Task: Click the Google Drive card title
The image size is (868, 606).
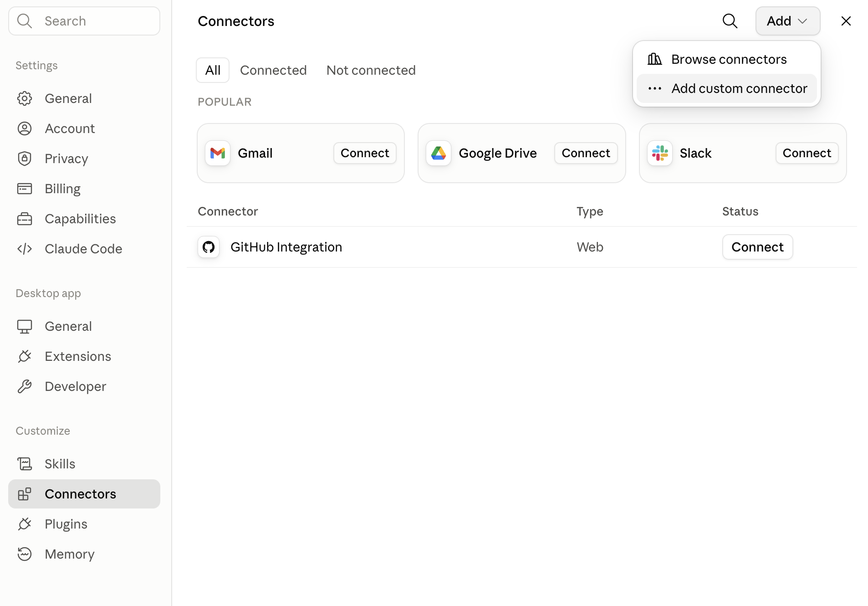Action: tap(498, 153)
